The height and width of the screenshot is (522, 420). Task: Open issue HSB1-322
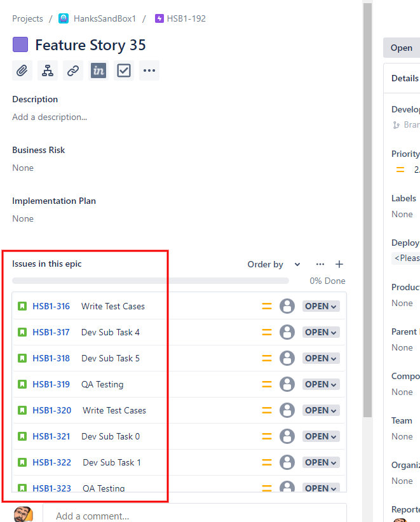point(52,462)
